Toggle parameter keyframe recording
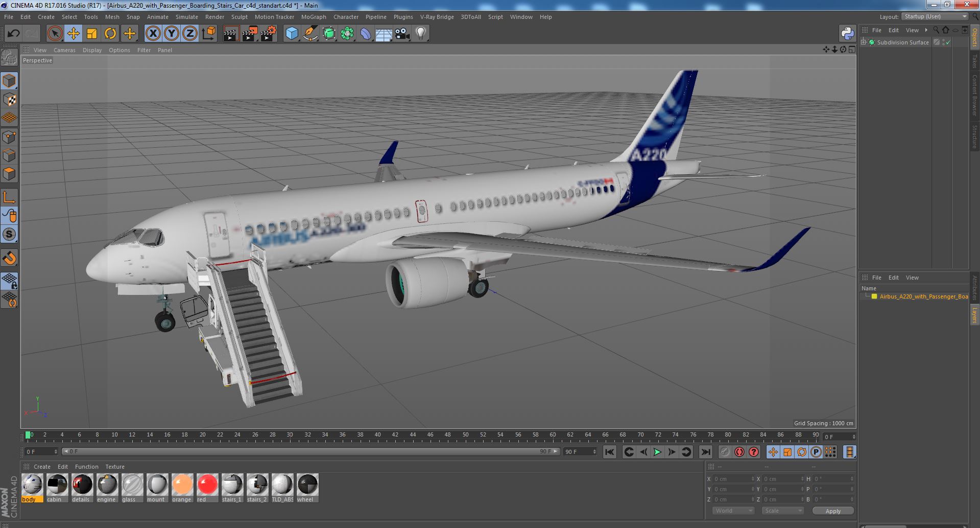This screenshot has width=980, height=528. click(816, 452)
